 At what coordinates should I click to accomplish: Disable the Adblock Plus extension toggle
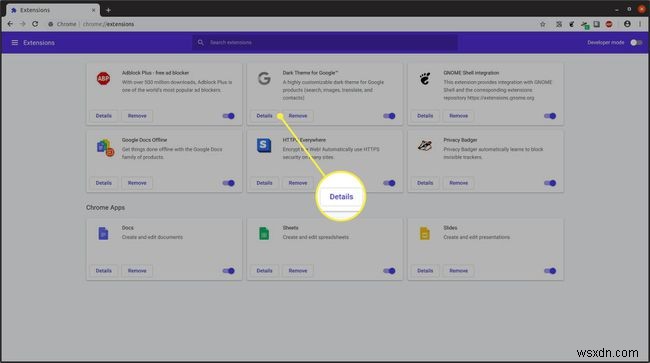(x=228, y=116)
